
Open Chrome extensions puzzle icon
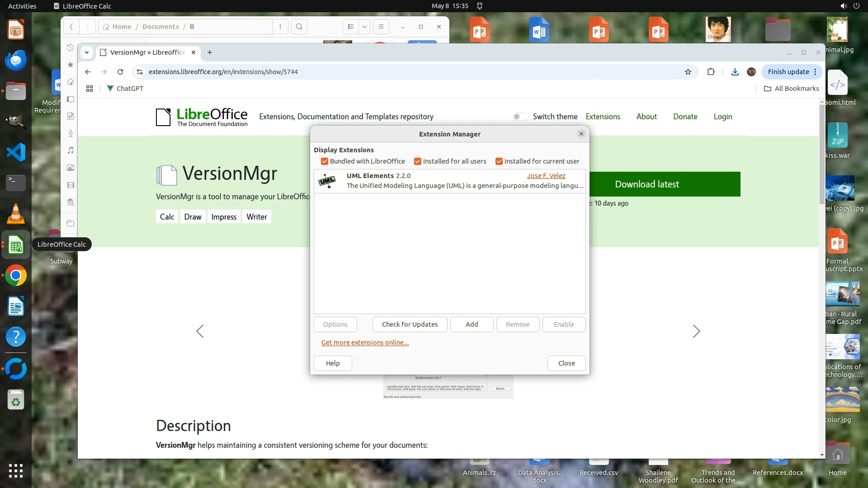tap(711, 72)
